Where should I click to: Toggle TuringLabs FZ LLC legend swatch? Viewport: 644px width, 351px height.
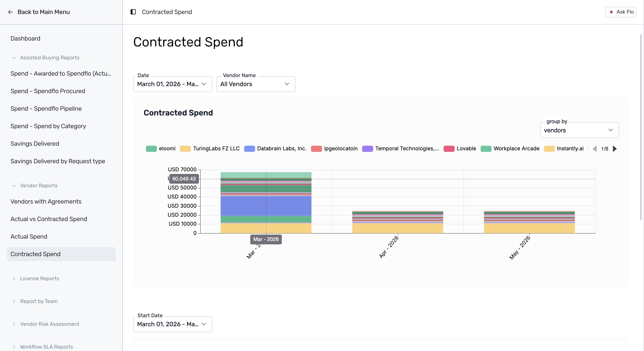pos(185,149)
